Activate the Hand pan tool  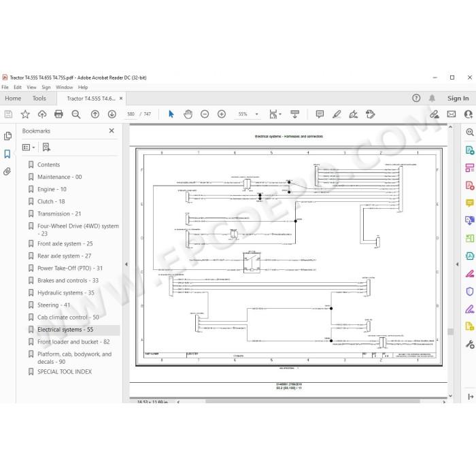coord(188,114)
